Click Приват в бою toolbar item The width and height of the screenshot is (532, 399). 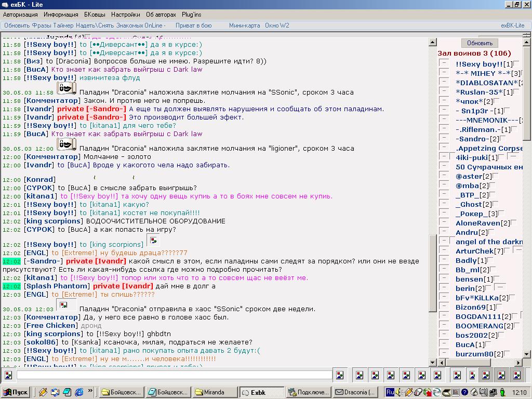coord(193,25)
